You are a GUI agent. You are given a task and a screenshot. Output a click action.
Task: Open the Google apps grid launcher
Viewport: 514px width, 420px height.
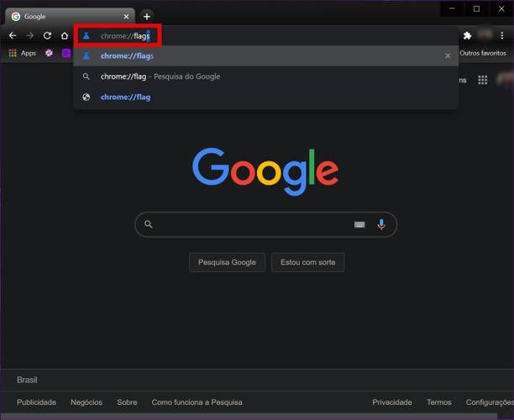(483, 80)
